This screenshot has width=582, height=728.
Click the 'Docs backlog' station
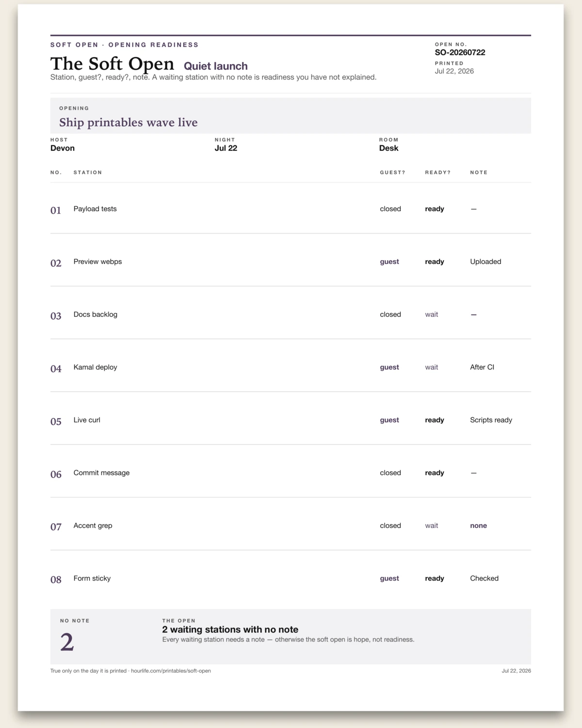tap(96, 314)
